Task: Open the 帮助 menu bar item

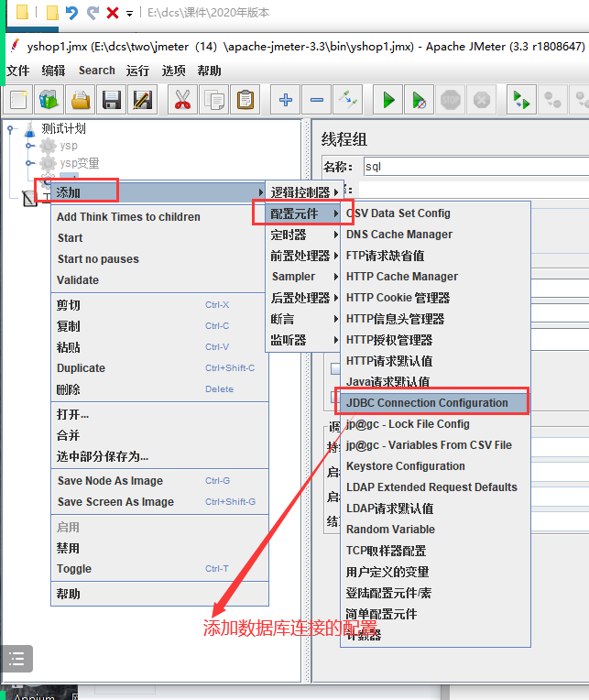Action: pos(209,71)
